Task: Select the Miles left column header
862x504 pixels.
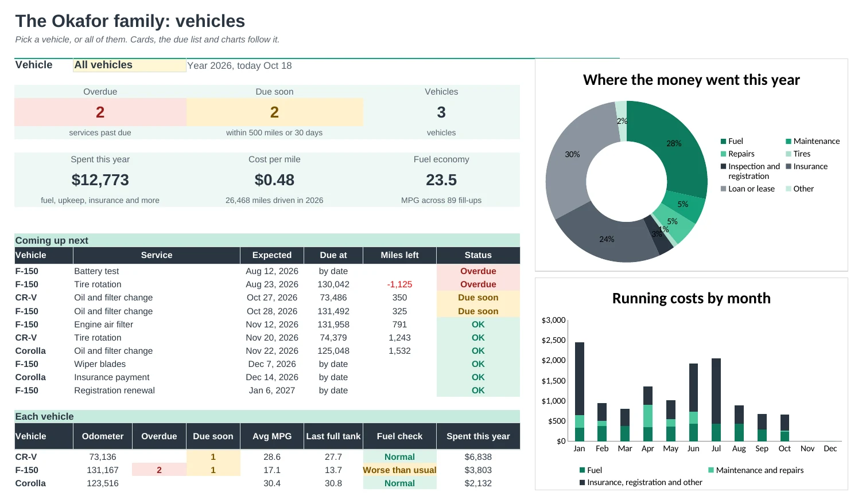Action: [399, 256]
